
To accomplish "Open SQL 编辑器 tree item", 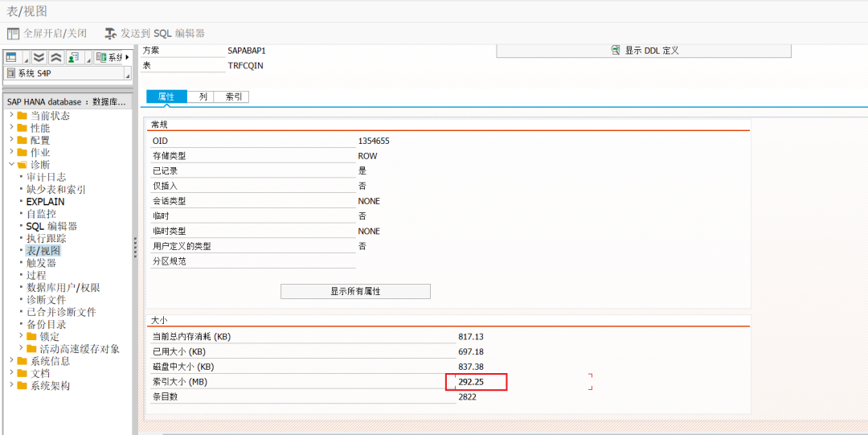I will 51,226.
